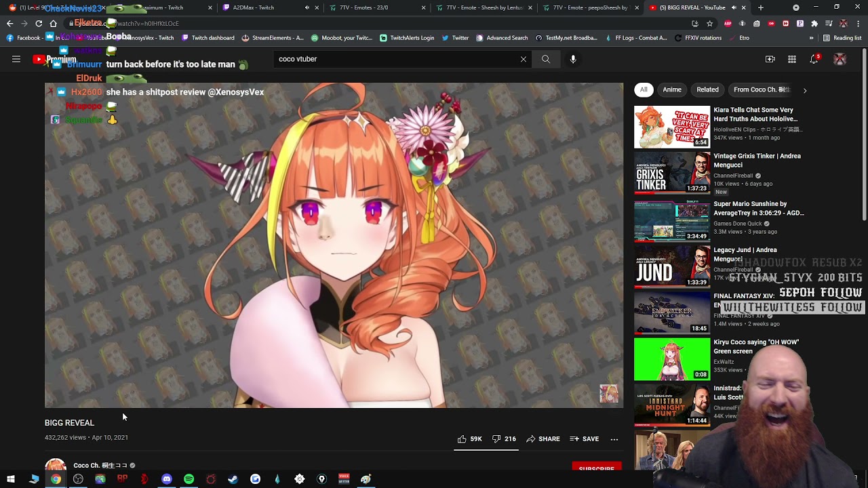Open Discord from the taskbar
The image size is (868, 488).
click(x=167, y=479)
